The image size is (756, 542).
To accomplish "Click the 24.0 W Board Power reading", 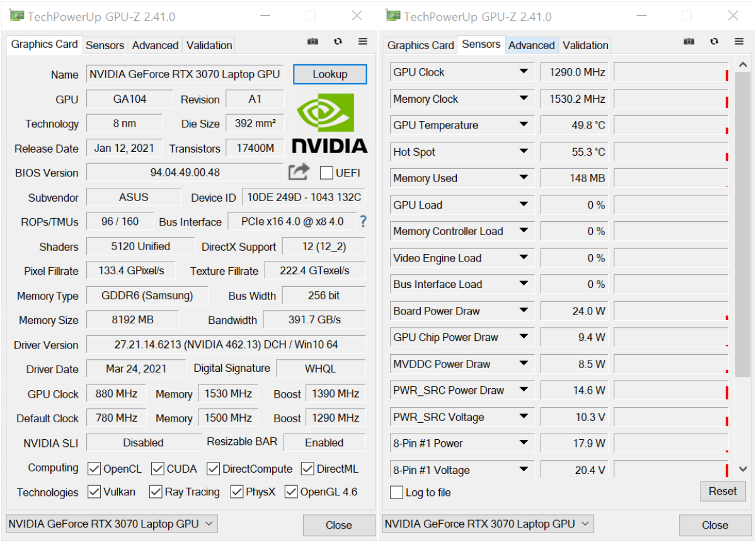I will [x=574, y=311].
